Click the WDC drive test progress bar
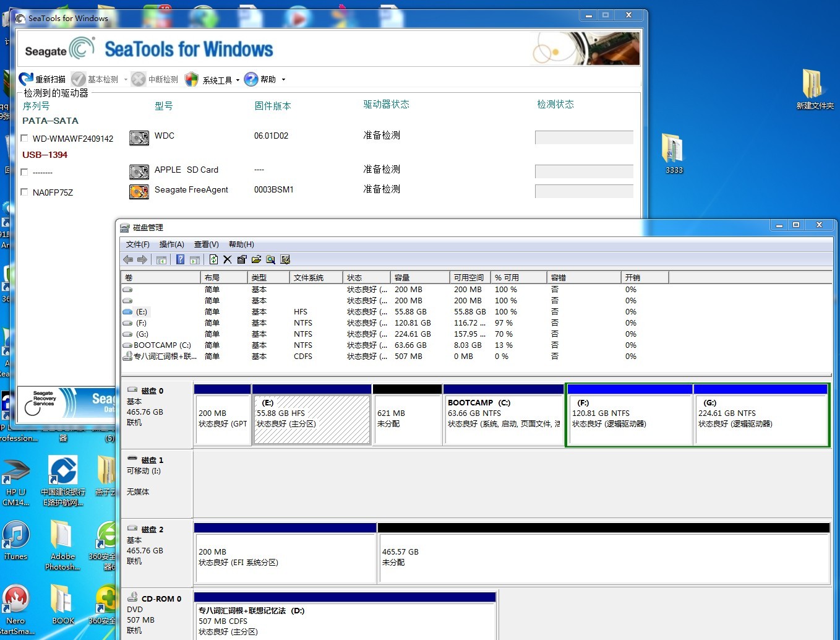 click(x=584, y=137)
